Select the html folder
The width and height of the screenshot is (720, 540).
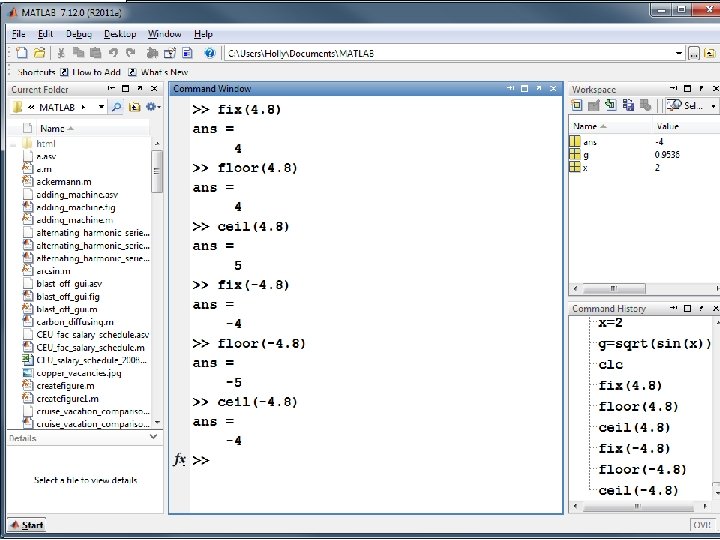tap(45, 143)
